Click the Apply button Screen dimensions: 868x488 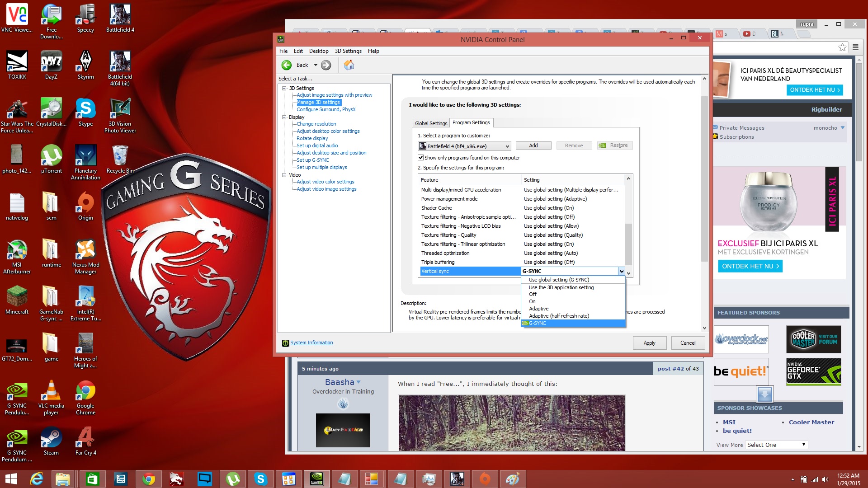click(649, 343)
